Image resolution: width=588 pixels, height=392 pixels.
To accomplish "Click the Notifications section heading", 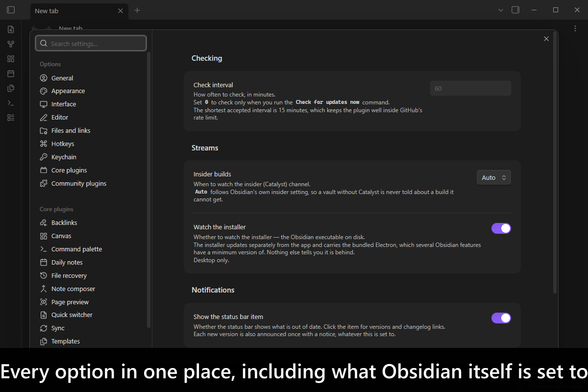I will [213, 290].
